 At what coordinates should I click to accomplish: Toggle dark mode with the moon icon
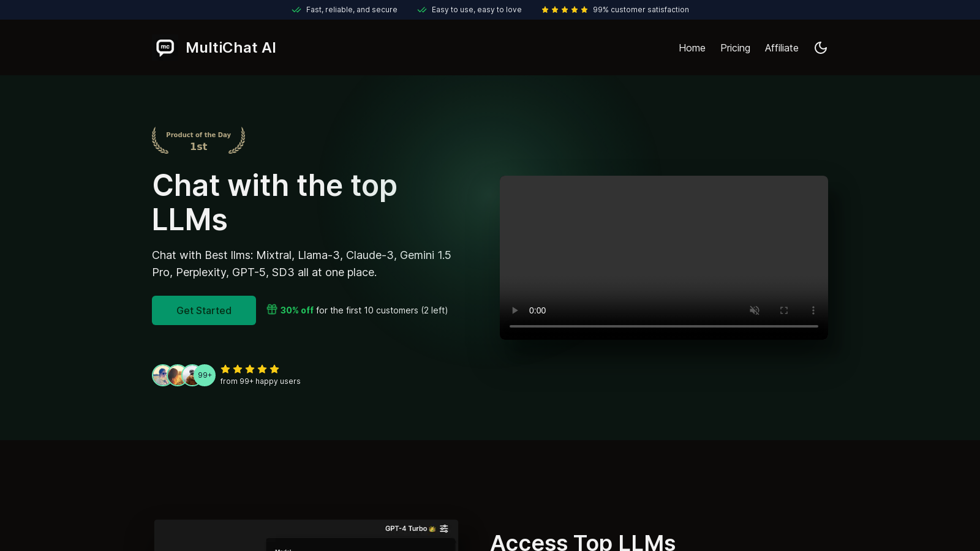click(821, 48)
